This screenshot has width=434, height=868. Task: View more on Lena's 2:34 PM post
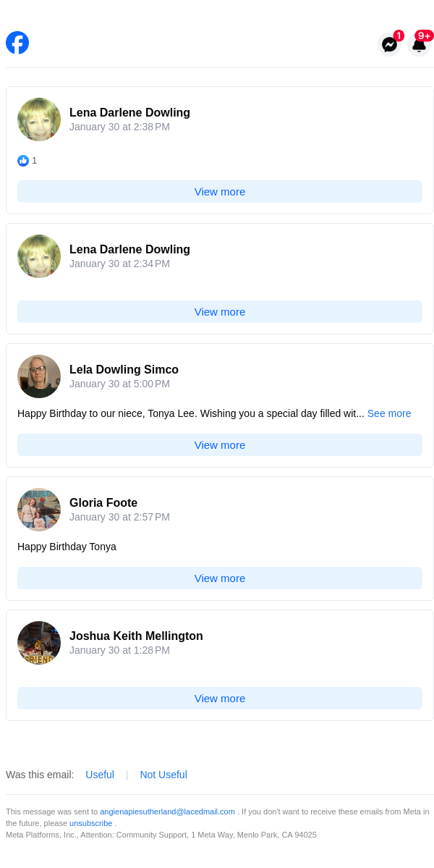[220, 312]
